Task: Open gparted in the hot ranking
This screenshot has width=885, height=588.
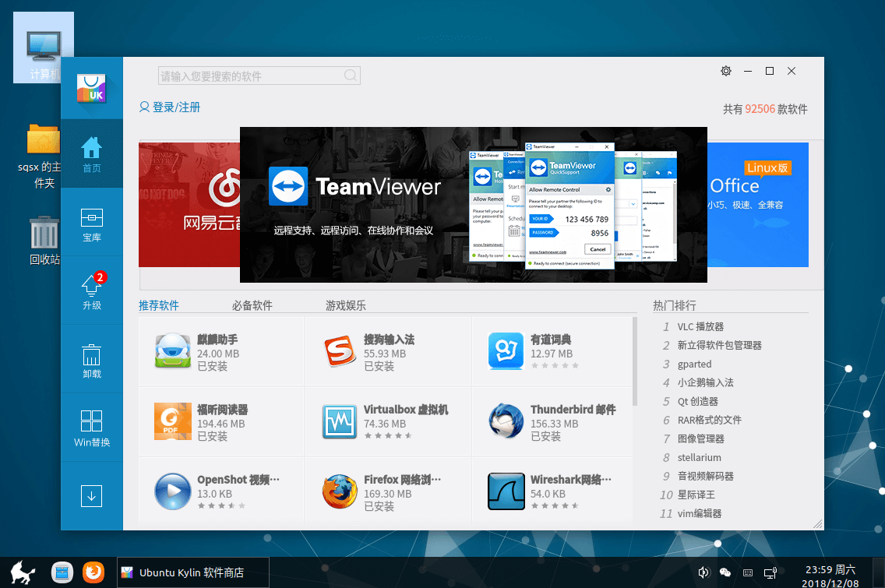Action: pyautogui.click(x=694, y=364)
